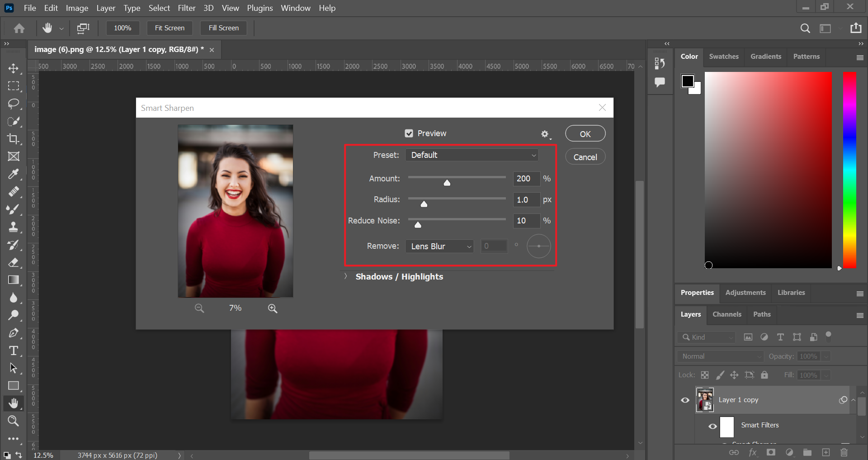Delete layer with the trash icon
Viewport: 868px width, 460px height.
point(844,452)
